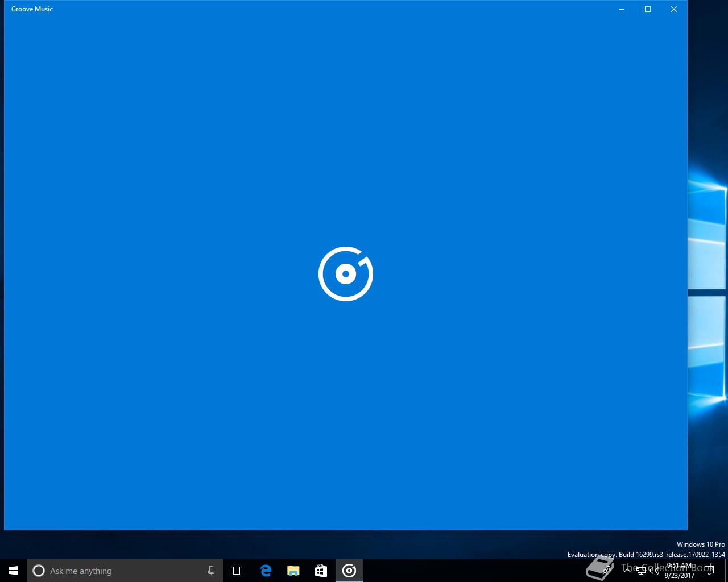Screen dimensions: 728x582
Task: Open the Windows Start menu
Action: click(14, 571)
